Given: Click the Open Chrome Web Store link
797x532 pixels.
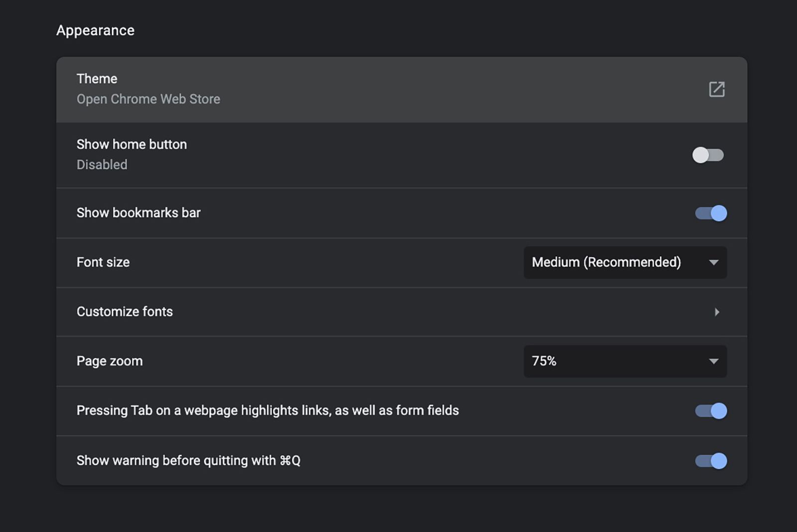Looking at the screenshot, I should (148, 99).
